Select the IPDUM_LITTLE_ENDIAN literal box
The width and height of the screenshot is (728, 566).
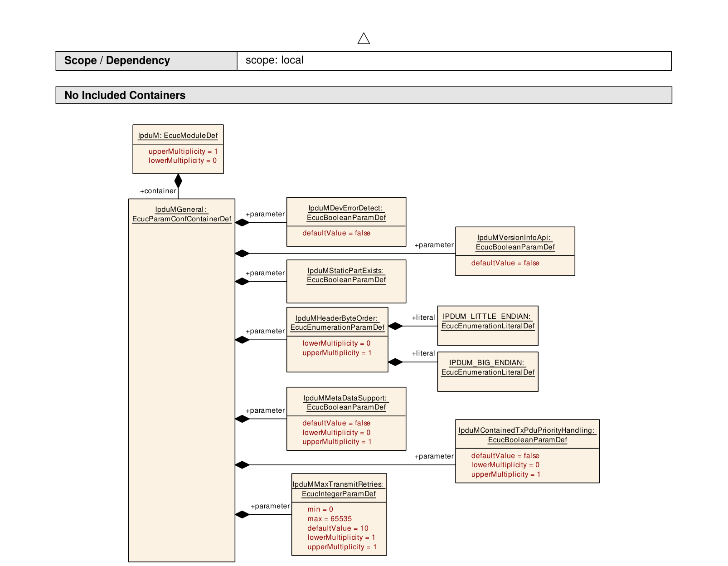tap(488, 326)
